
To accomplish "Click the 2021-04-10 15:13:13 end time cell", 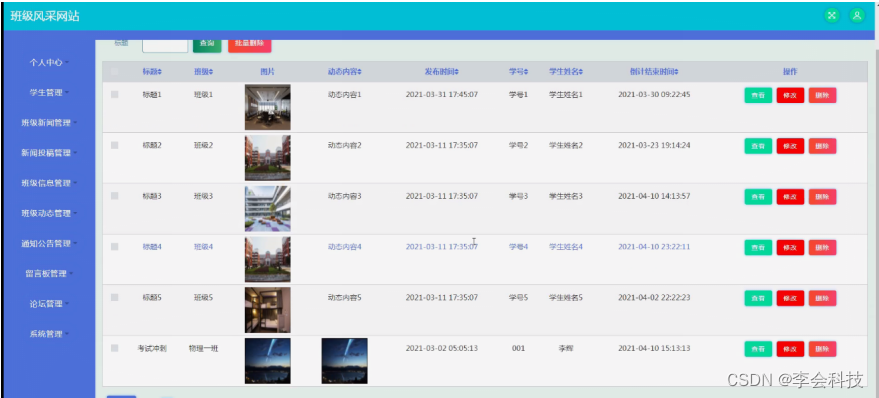I will pyautogui.click(x=654, y=348).
